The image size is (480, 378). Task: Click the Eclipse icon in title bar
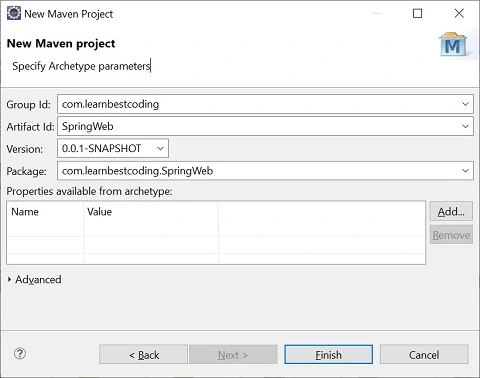(14, 13)
